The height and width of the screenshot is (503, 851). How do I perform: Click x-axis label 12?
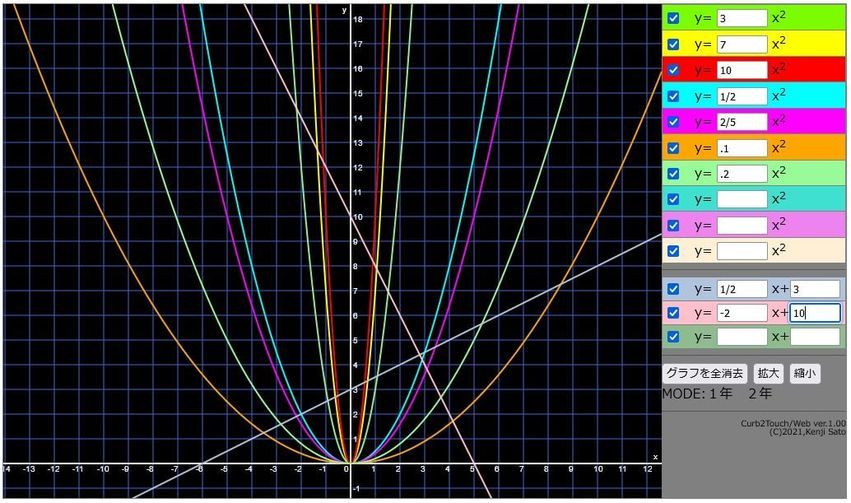coord(647,469)
